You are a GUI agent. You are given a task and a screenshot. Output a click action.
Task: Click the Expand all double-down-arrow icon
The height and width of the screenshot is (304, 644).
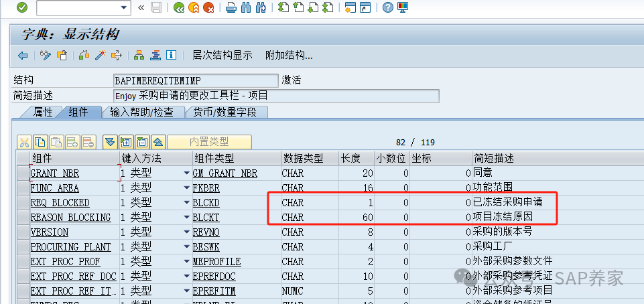[x=110, y=143]
